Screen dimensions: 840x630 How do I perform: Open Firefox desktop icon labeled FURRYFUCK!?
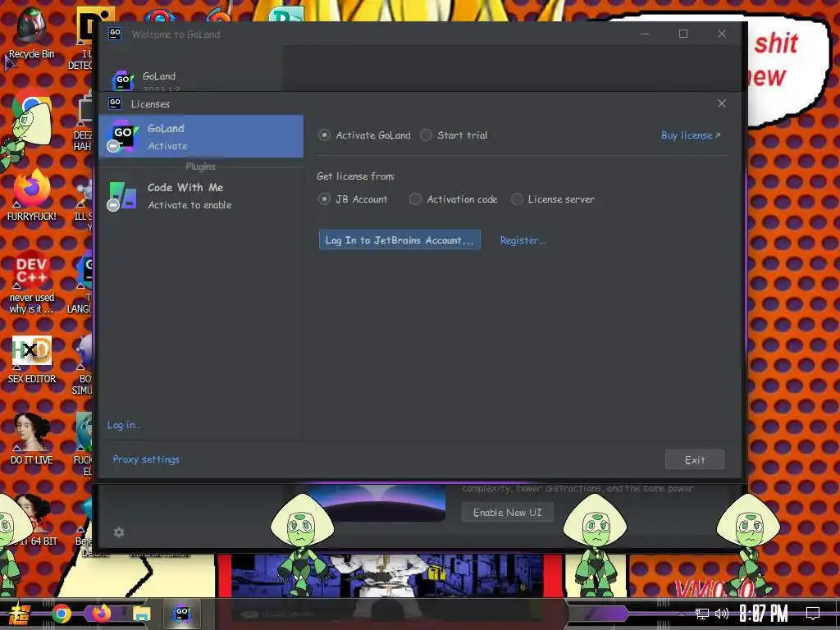click(31, 195)
